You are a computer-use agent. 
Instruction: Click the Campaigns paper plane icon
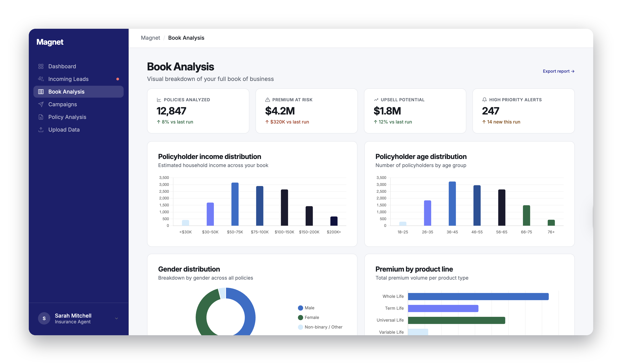[41, 104]
